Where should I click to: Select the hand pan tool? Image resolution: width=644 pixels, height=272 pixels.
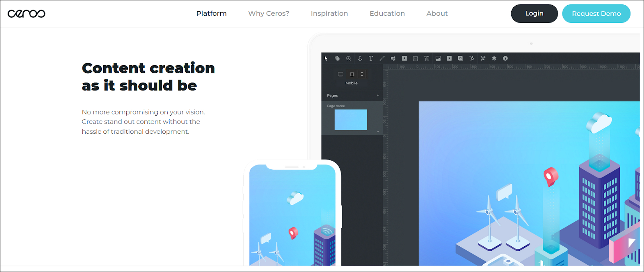tap(337, 58)
